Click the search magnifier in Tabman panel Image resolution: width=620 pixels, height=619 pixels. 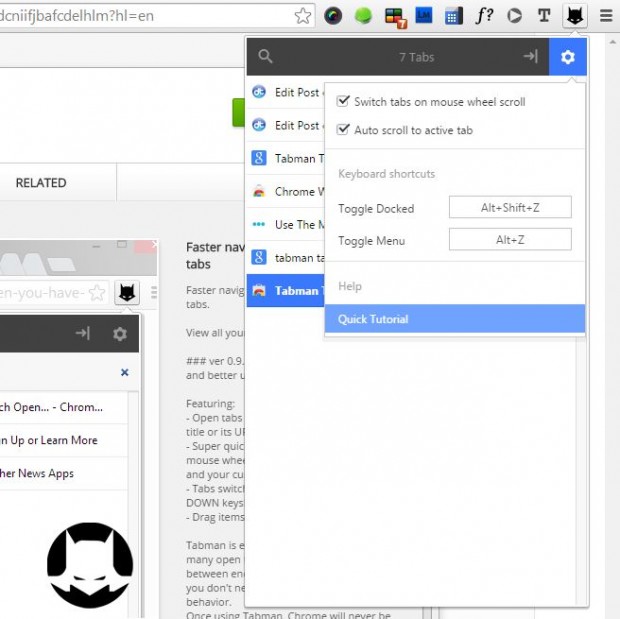pyautogui.click(x=265, y=57)
